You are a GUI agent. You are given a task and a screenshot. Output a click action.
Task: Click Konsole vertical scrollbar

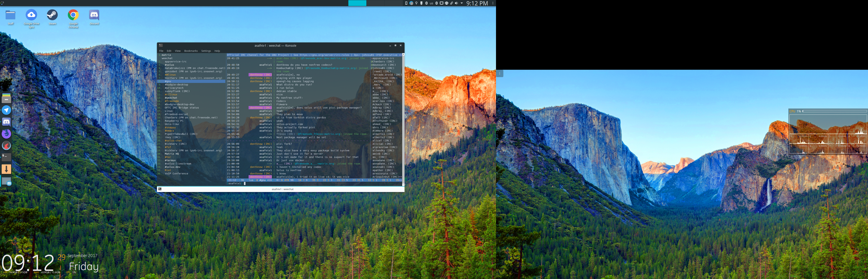point(403,119)
